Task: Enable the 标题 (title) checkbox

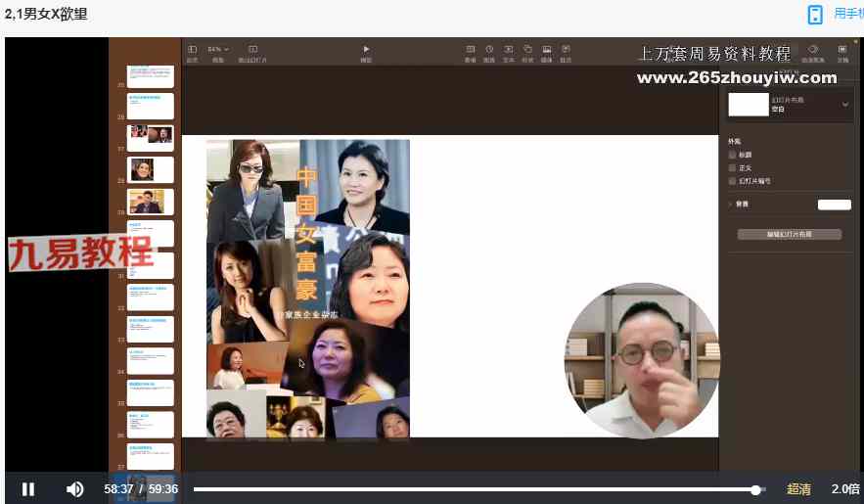Action: pos(733,155)
